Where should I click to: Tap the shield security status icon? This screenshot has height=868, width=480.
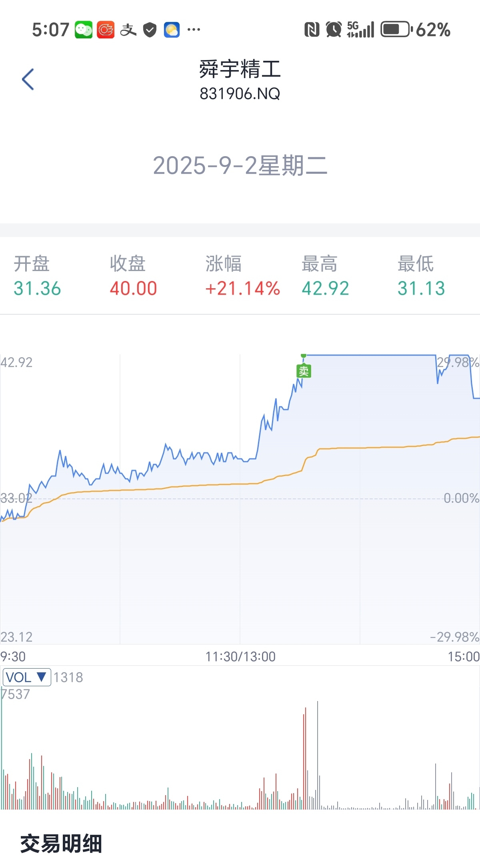pos(150,30)
